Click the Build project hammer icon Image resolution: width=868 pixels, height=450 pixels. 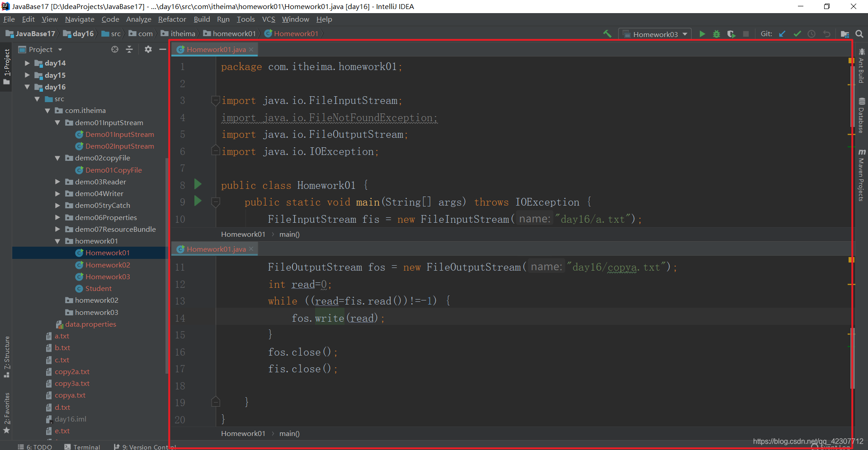click(x=607, y=34)
